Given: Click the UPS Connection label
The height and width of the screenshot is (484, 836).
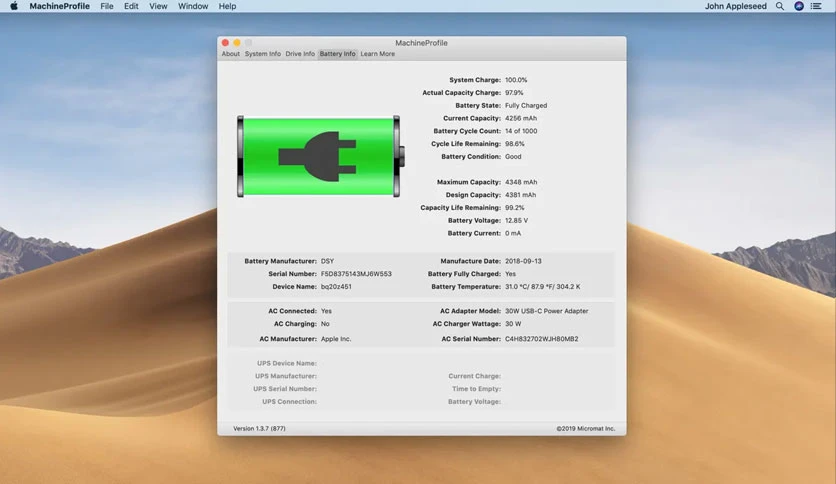Looking at the screenshot, I should point(290,402).
